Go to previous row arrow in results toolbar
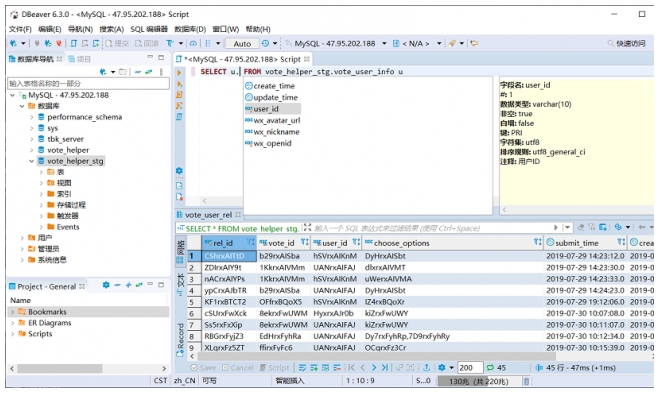The height and width of the screenshot is (393, 665). pos(363,368)
